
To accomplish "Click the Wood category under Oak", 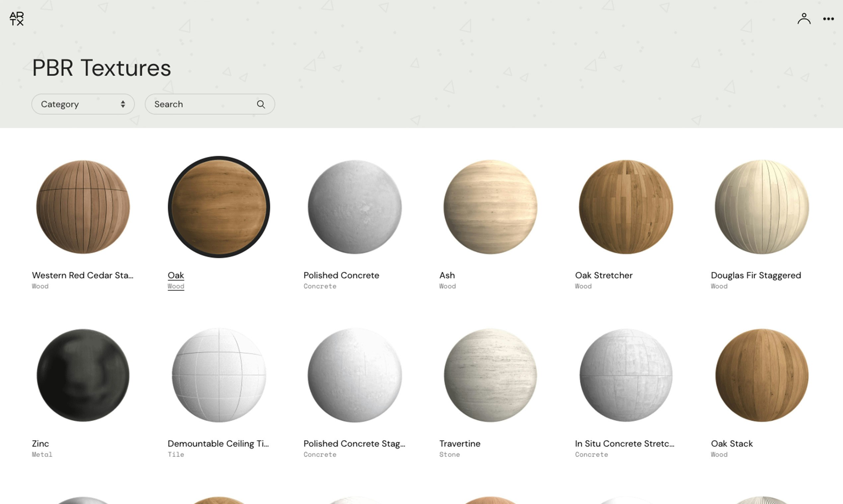I will click(176, 286).
